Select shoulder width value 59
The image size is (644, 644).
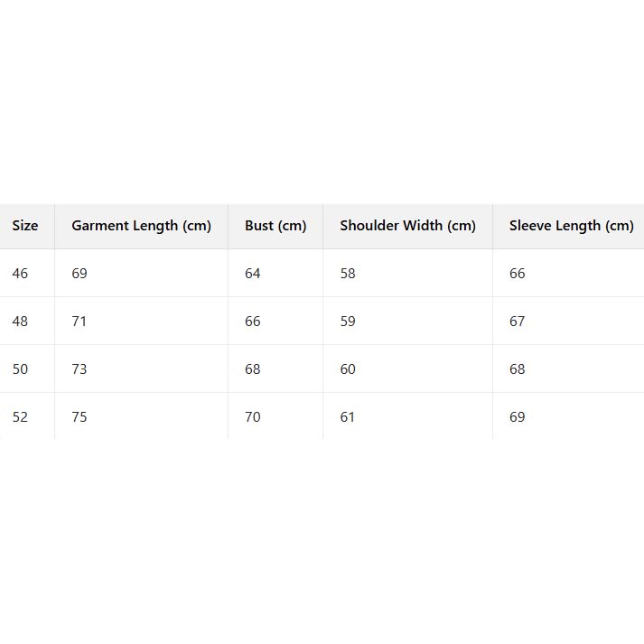(x=348, y=322)
